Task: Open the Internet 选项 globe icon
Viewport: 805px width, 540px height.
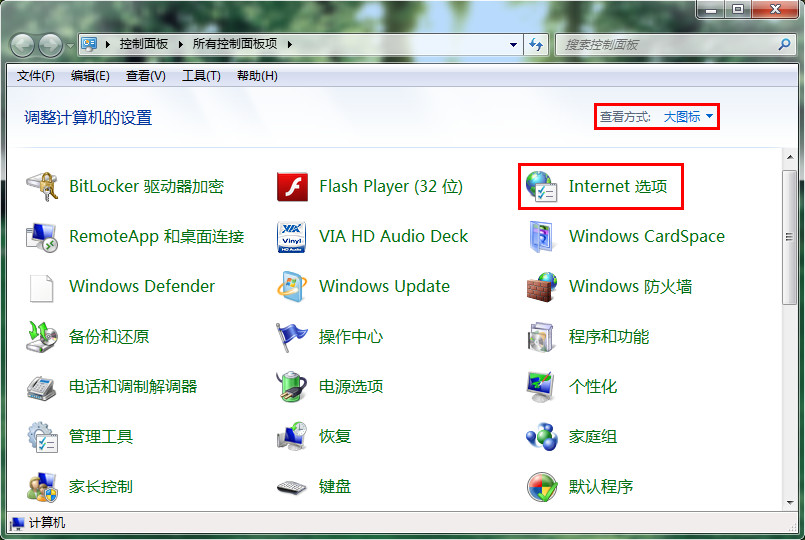Action: pos(542,186)
